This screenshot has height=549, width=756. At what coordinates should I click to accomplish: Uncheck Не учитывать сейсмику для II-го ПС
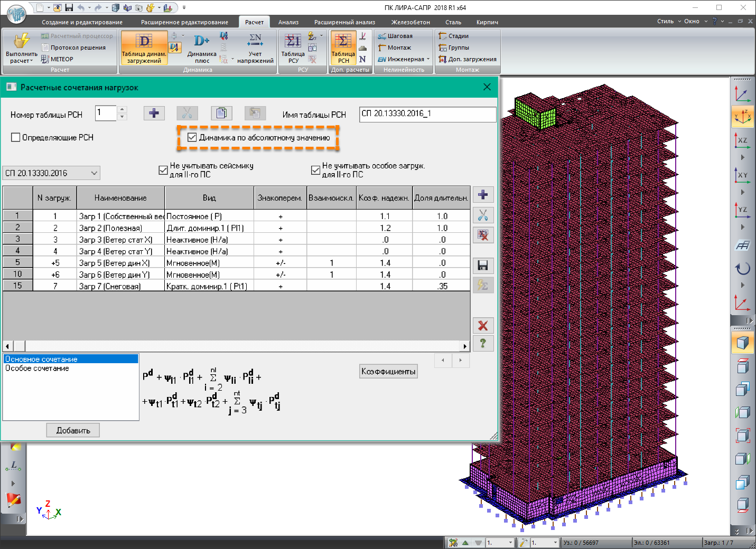163,170
